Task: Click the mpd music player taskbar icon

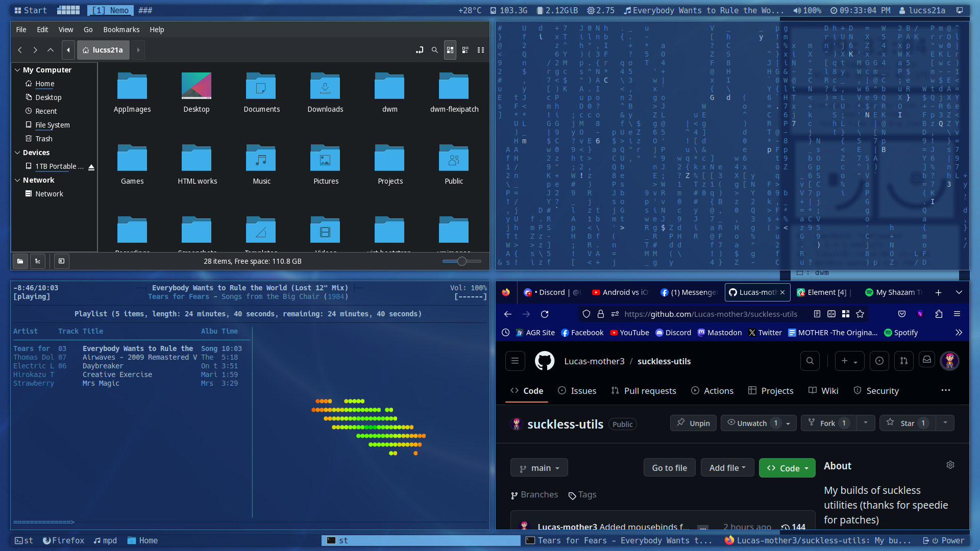Action: coord(104,540)
